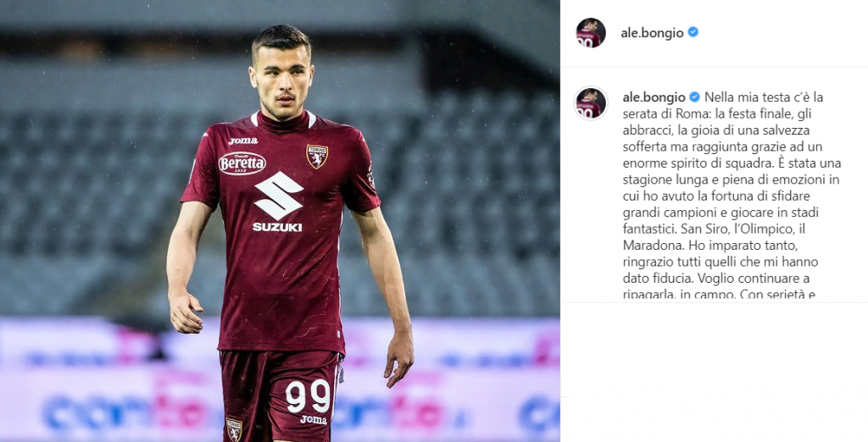Click the Joma logo on the jersey chest
The height and width of the screenshot is (442, 868).
coord(243,141)
